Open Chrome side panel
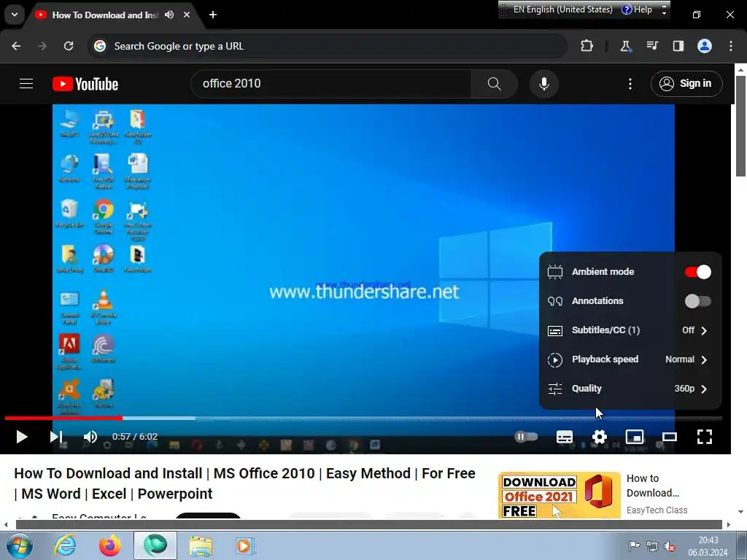The height and width of the screenshot is (560, 747). (678, 46)
